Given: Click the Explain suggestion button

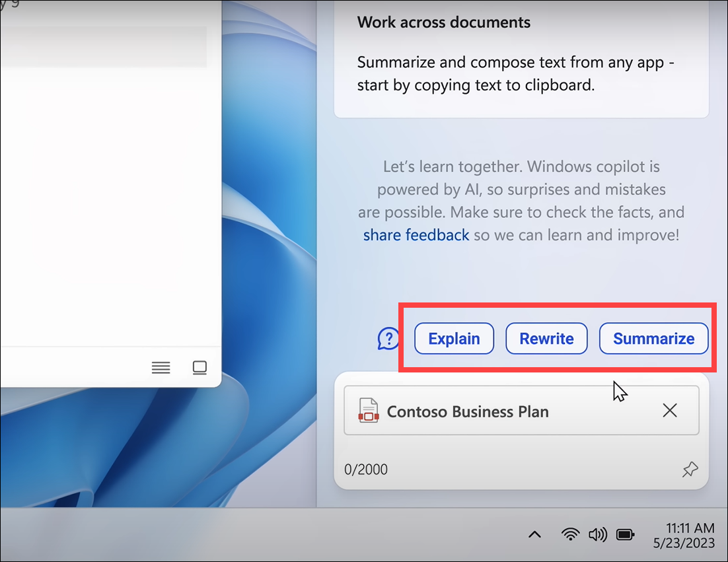Looking at the screenshot, I should [x=454, y=338].
